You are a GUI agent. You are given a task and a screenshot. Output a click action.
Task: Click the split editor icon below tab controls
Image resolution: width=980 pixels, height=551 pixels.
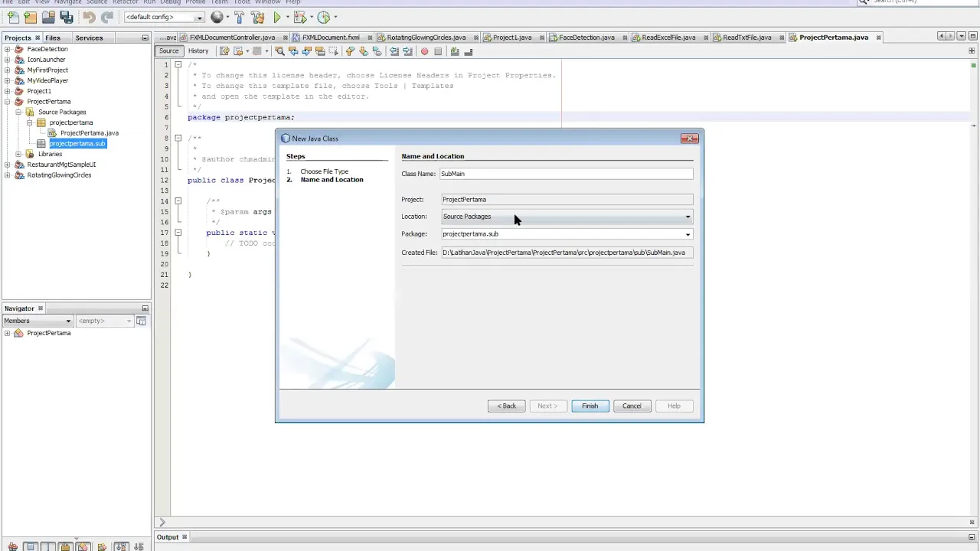pyautogui.click(x=972, y=51)
